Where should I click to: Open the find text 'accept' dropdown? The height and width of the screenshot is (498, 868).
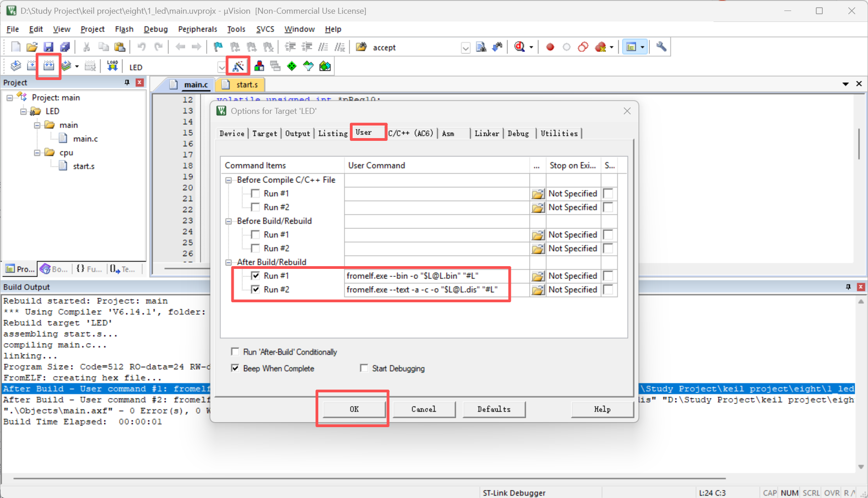[465, 48]
